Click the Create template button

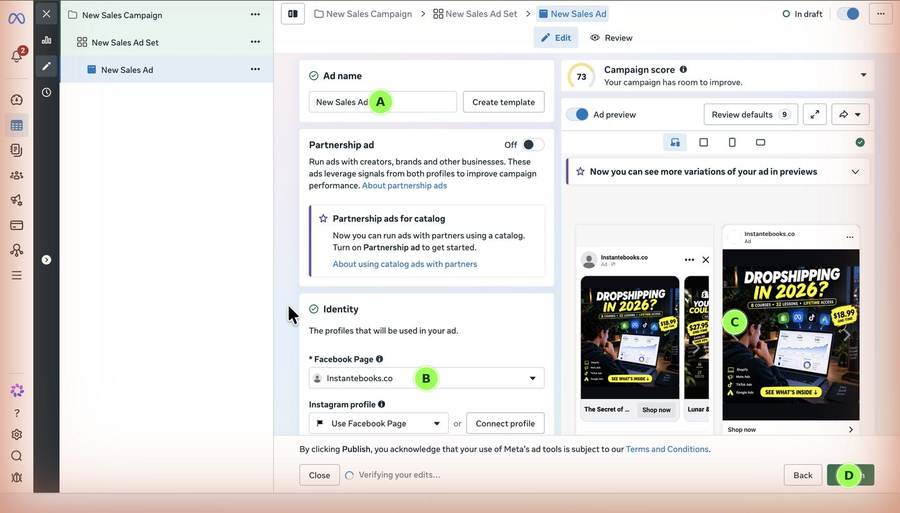pos(503,102)
